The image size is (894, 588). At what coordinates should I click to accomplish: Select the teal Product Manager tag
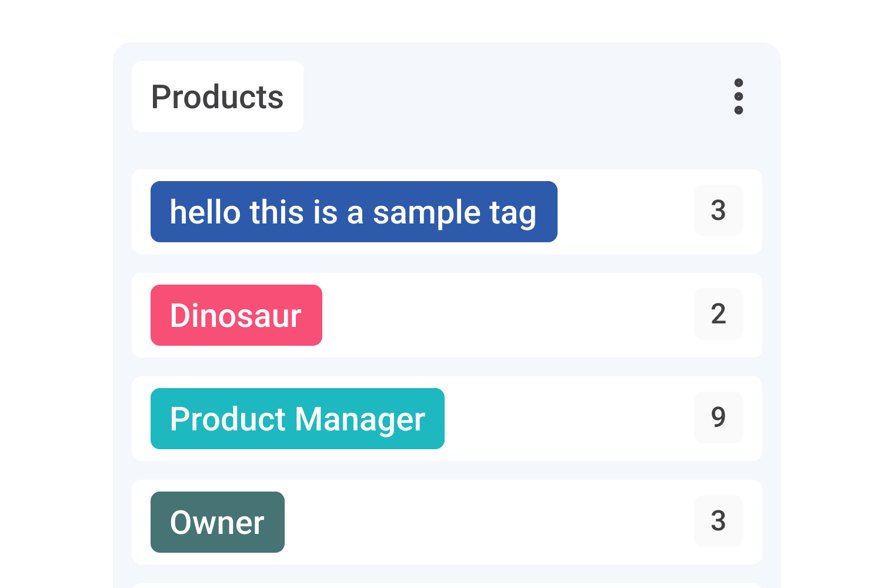point(297,419)
